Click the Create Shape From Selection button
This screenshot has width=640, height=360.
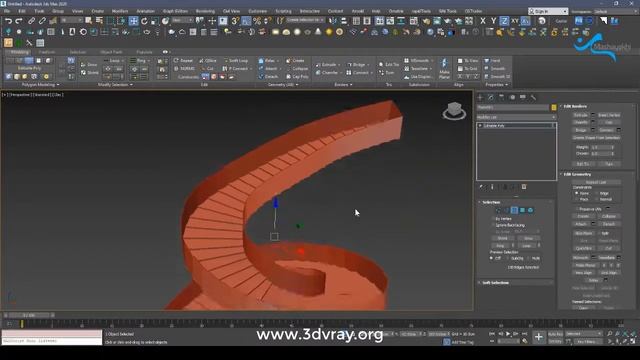coord(596,138)
